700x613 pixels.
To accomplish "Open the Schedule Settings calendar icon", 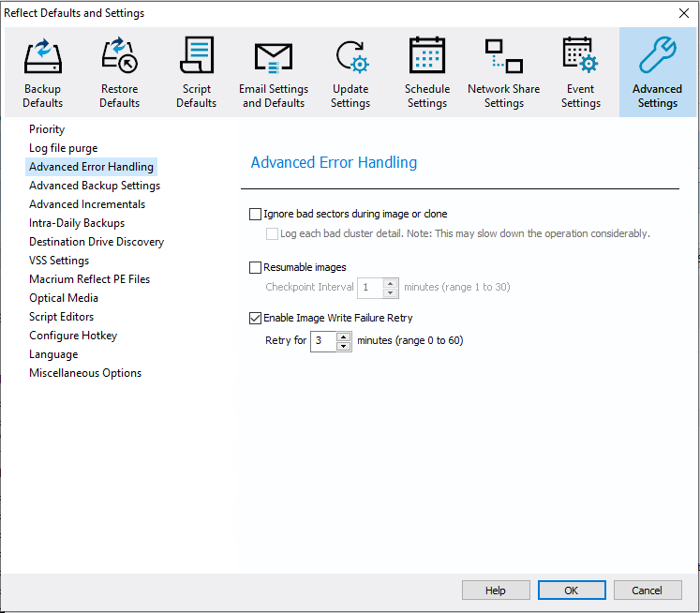I will coord(427,55).
